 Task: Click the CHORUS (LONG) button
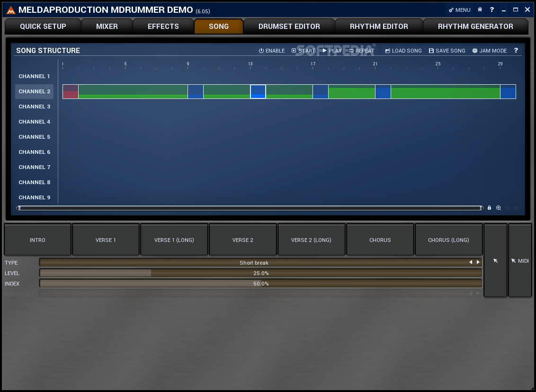point(448,240)
